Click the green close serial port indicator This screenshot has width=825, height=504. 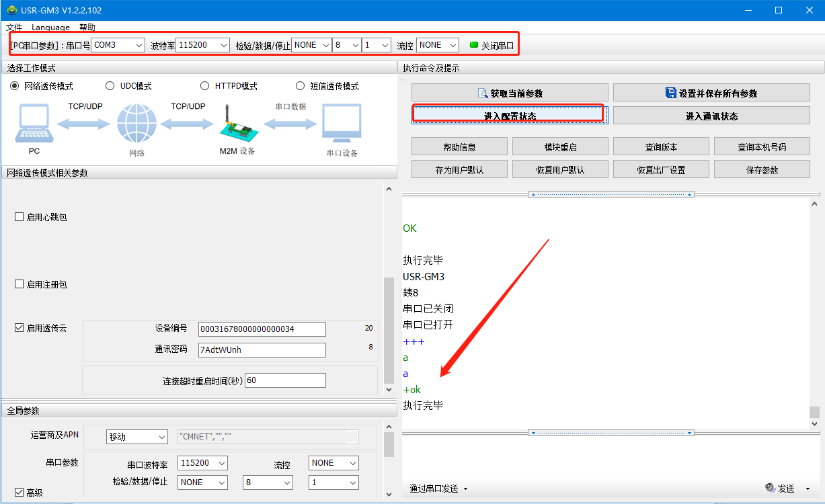(x=473, y=45)
